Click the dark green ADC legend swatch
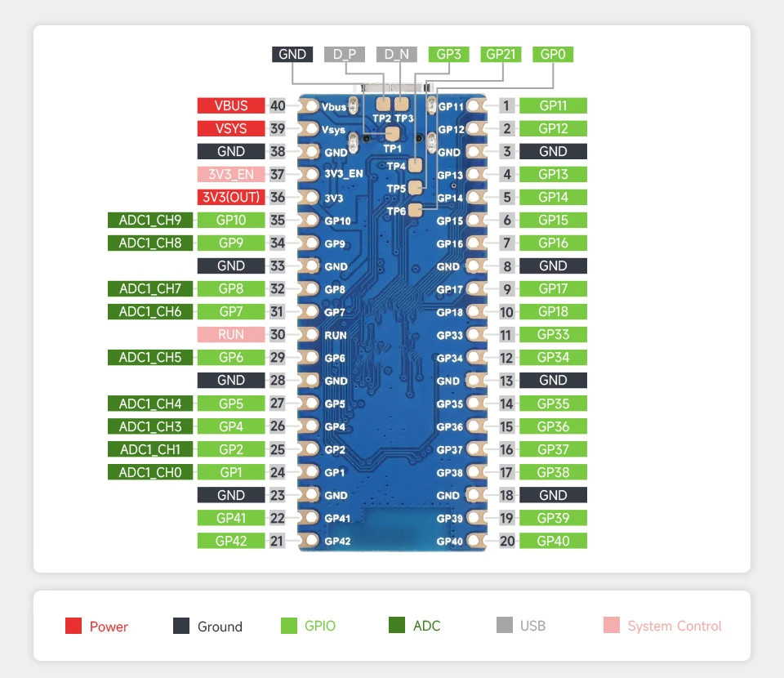Viewport: 784px width, 678px height. point(397,625)
